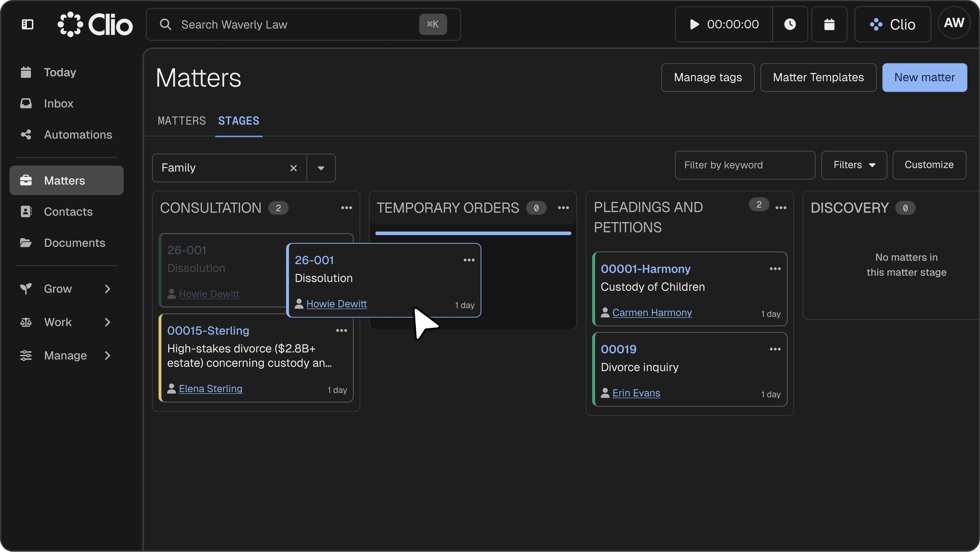980x552 pixels.
Task: Open the time entries clock icon
Action: [790, 24]
